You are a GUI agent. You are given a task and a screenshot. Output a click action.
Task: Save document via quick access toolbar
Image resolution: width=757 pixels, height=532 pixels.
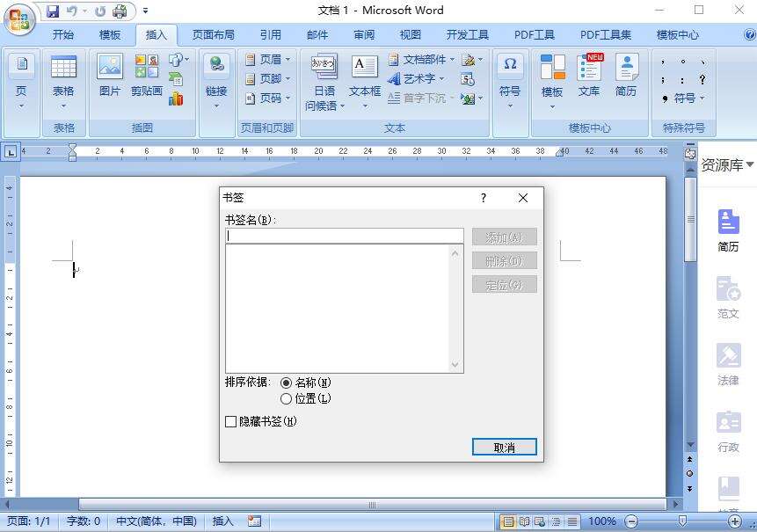[x=53, y=11]
